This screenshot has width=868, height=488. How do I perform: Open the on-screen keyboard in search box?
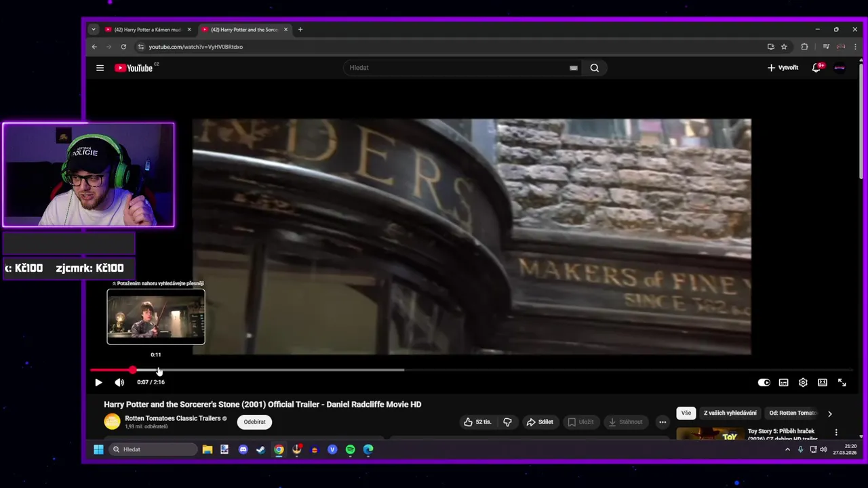tap(574, 68)
